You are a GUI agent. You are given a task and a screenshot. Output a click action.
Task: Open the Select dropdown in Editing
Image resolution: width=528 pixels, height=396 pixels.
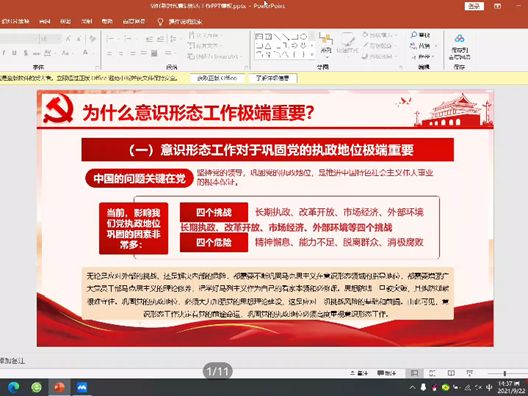click(423, 56)
